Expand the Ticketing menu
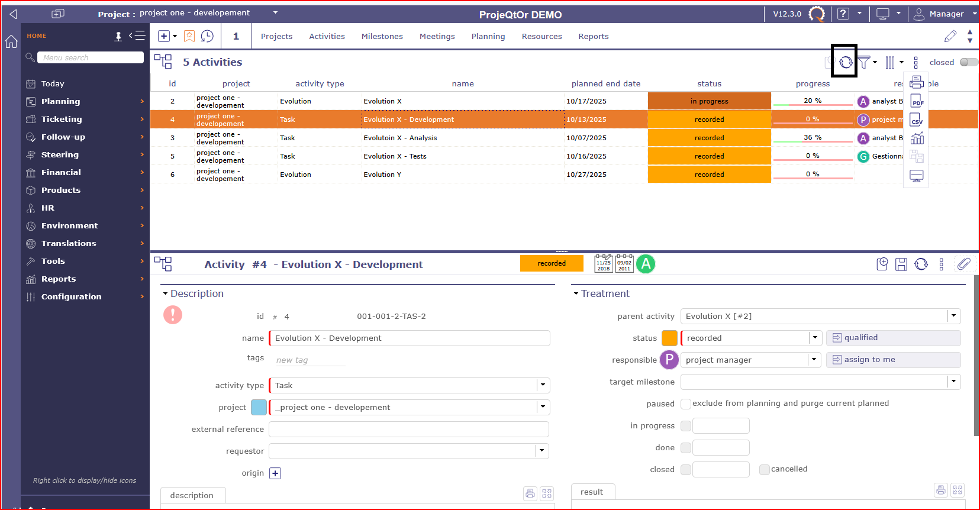This screenshot has width=980, height=510. pos(62,119)
